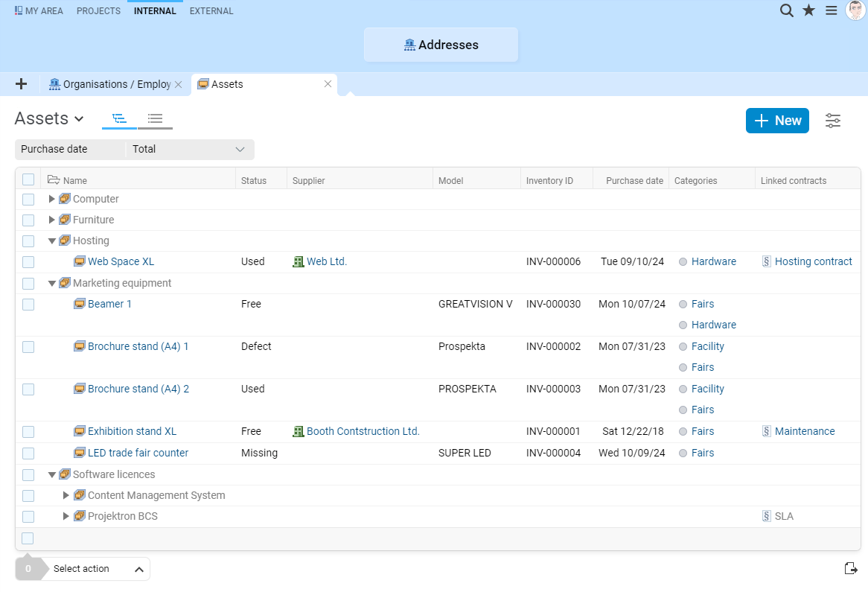Click the favorites star icon
Viewport: 868px width, 592px height.
[808, 10]
